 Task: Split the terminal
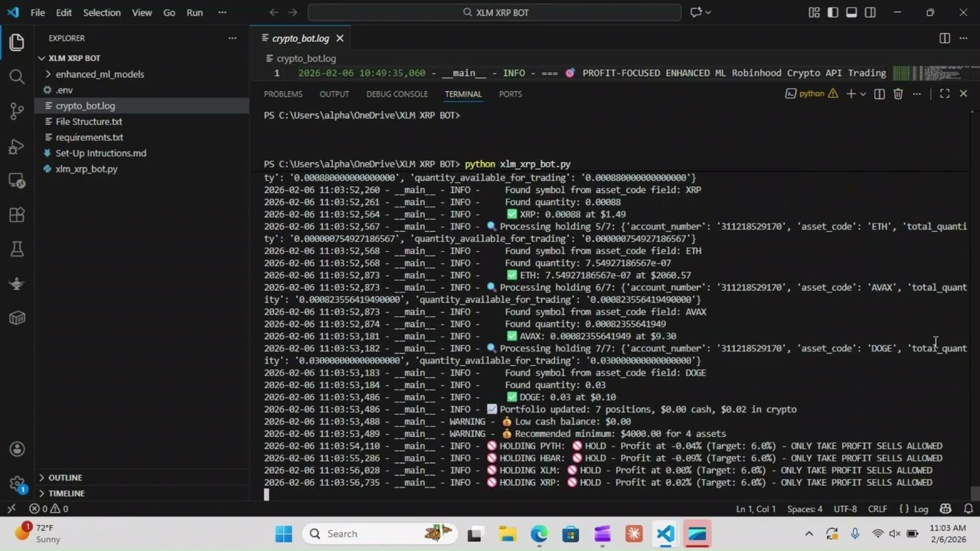pos(880,94)
